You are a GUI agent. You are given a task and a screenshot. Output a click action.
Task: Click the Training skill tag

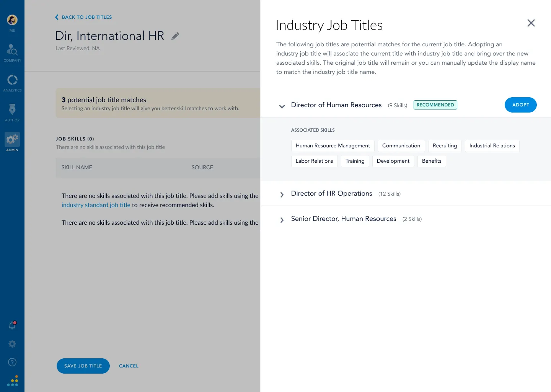point(355,161)
